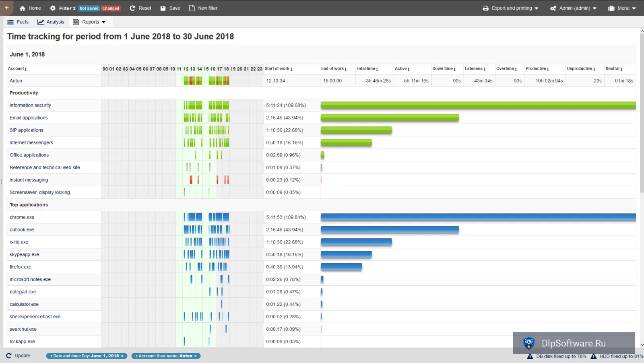The width and height of the screenshot is (644, 363).
Task: Click the vertical scrollbar on the right
Action: [642, 113]
